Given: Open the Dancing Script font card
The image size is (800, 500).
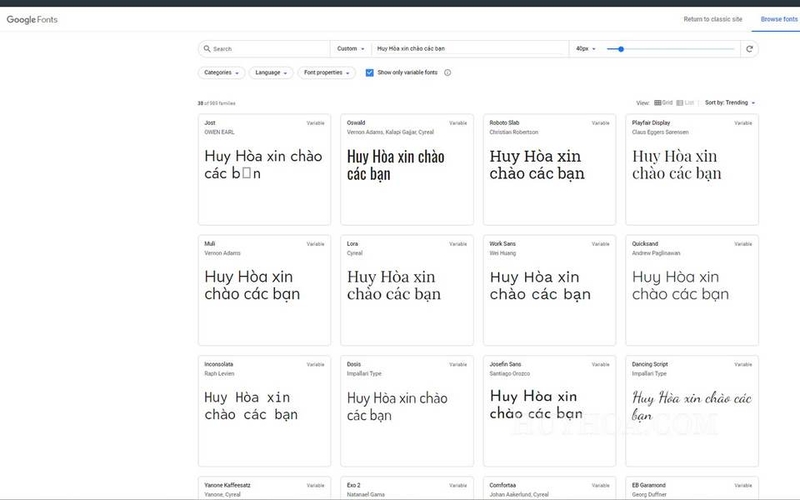Looking at the screenshot, I should click(x=692, y=411).
